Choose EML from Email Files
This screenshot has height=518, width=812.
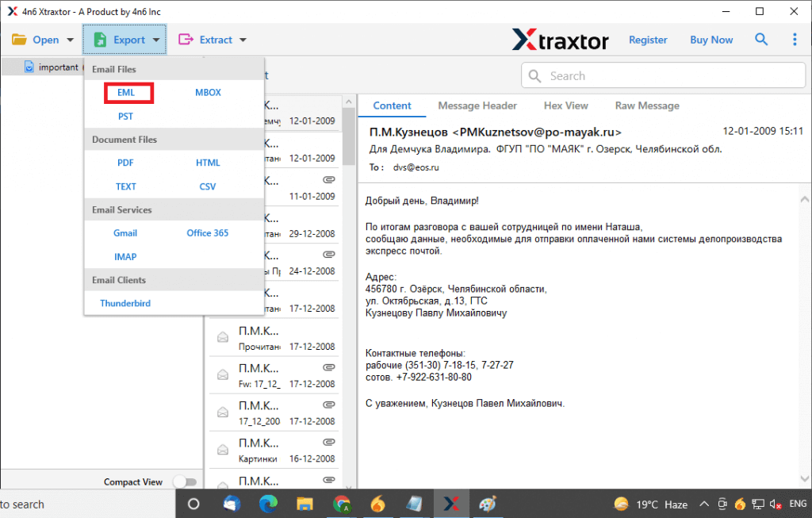coord(127,93)
